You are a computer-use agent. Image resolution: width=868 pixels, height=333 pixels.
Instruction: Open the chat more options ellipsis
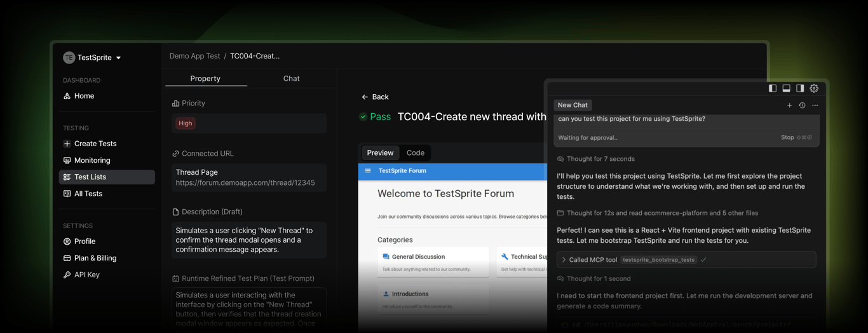[x=815, y=105]
